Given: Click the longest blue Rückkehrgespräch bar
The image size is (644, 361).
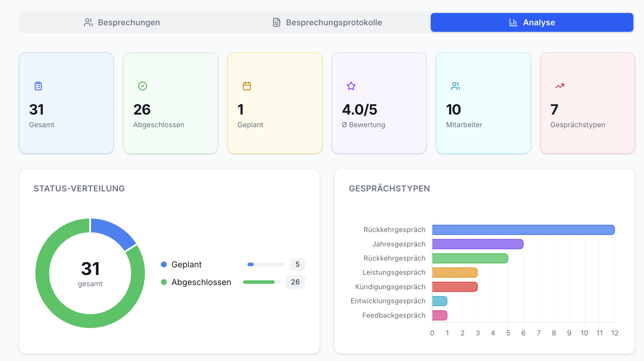Looking at the screenshot, I should pos(524,230).
